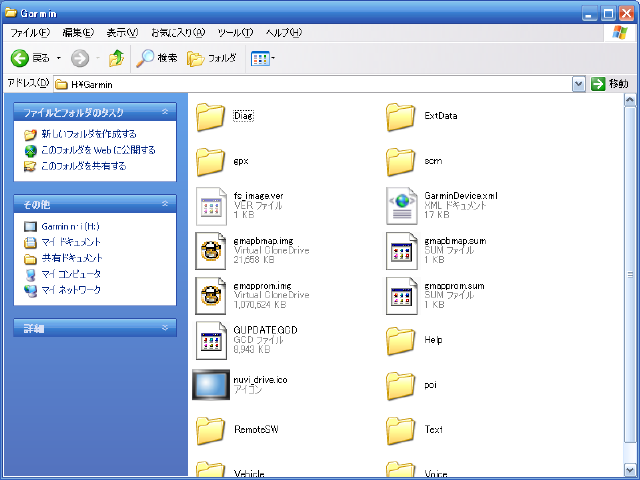Select the GarminDevice.xml file icon
Screen dimensions: 640x480
402,206
